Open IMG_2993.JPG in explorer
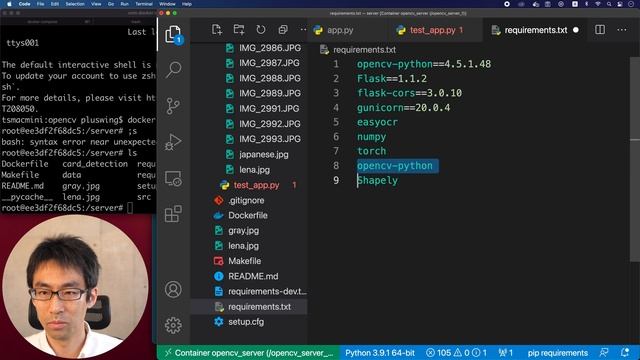The height and width of the screenshot is (360, 640). pos(270,139)
